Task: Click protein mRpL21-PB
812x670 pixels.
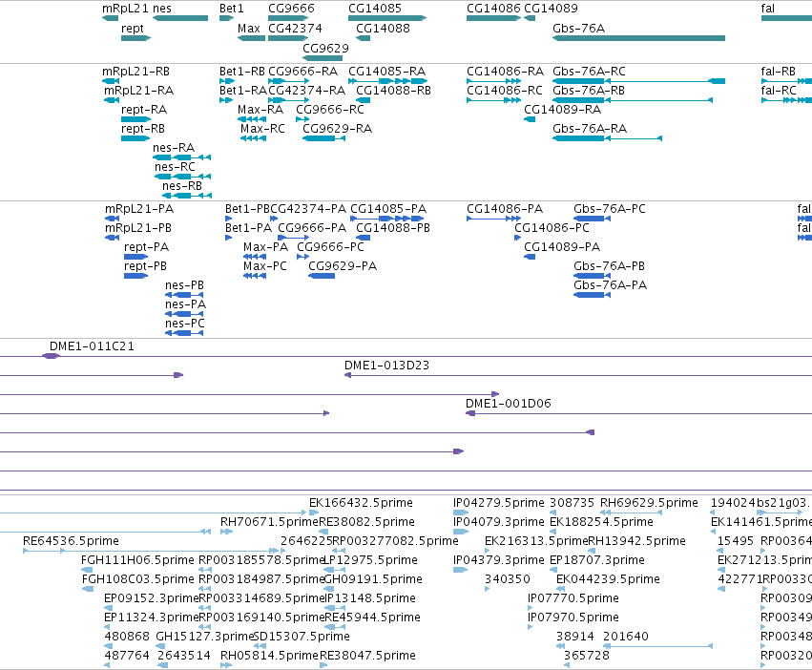Action: [138, 228]
